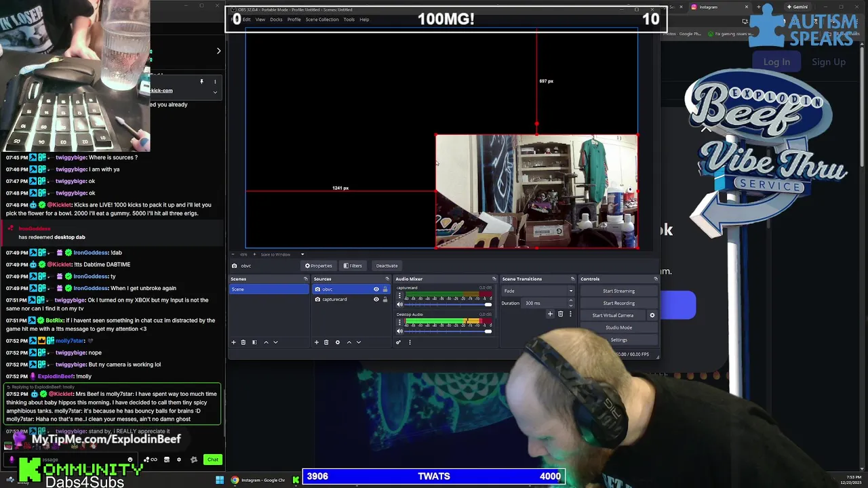Click the Chat send button in Kick
Image resolution: width=868 pixels, height=488 pixels.
tap(213, 460)
